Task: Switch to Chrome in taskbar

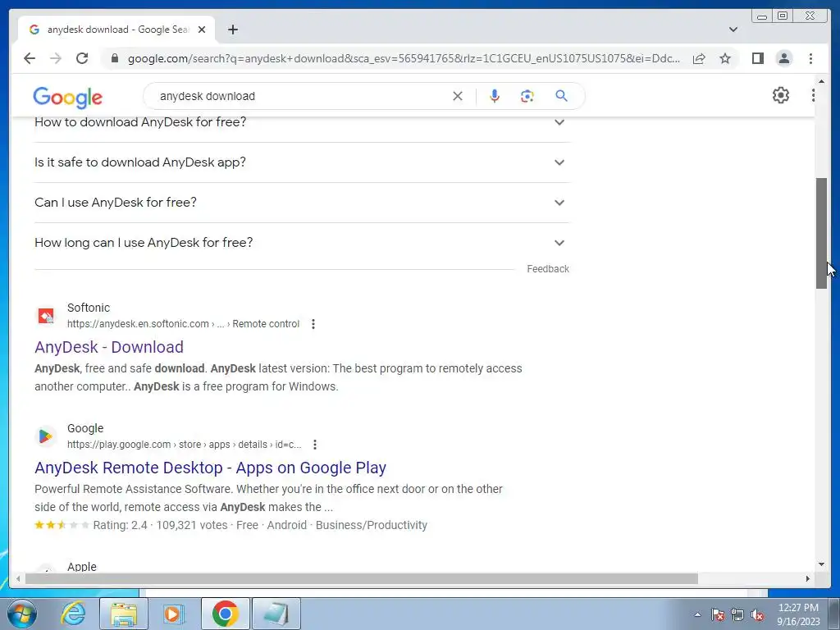Action: coord(225,614)
